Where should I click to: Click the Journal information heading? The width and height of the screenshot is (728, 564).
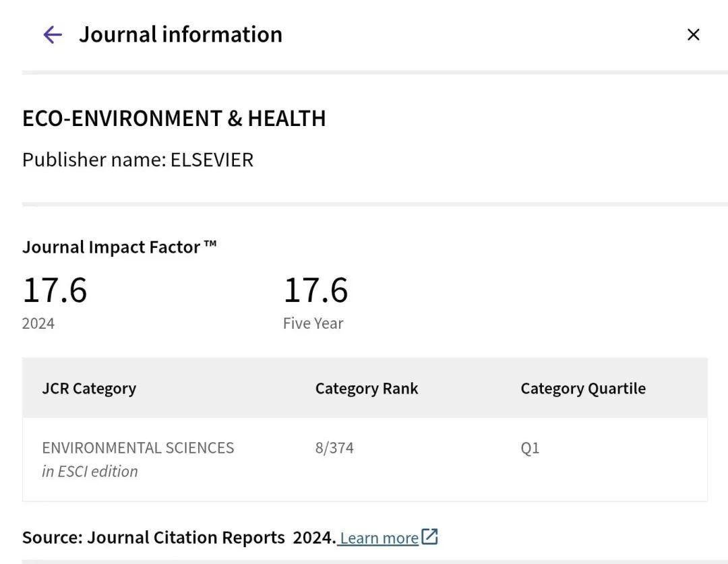181,34
